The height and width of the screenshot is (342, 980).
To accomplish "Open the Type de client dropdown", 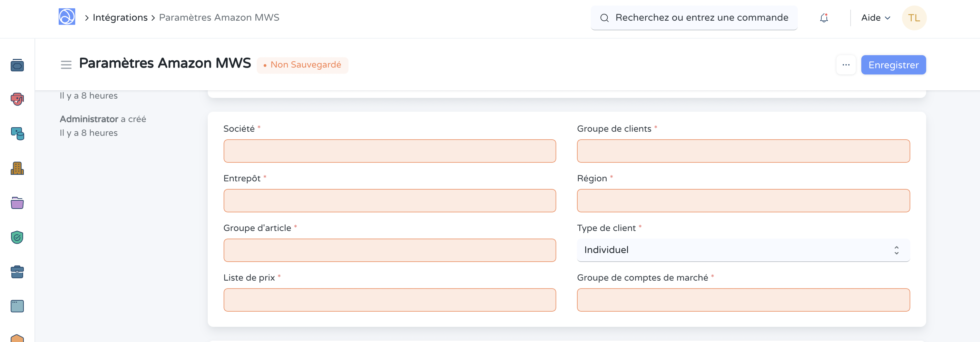I will (x=743, y=250).
